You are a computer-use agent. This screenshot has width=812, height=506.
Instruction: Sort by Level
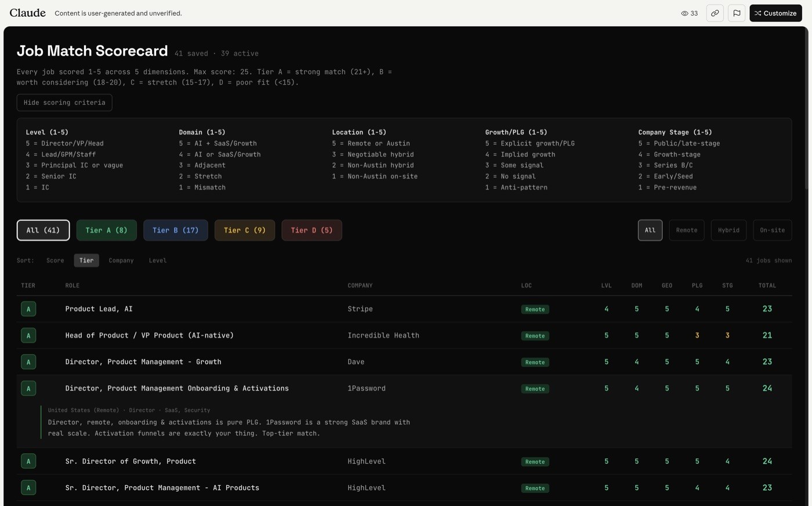point(158,260)
